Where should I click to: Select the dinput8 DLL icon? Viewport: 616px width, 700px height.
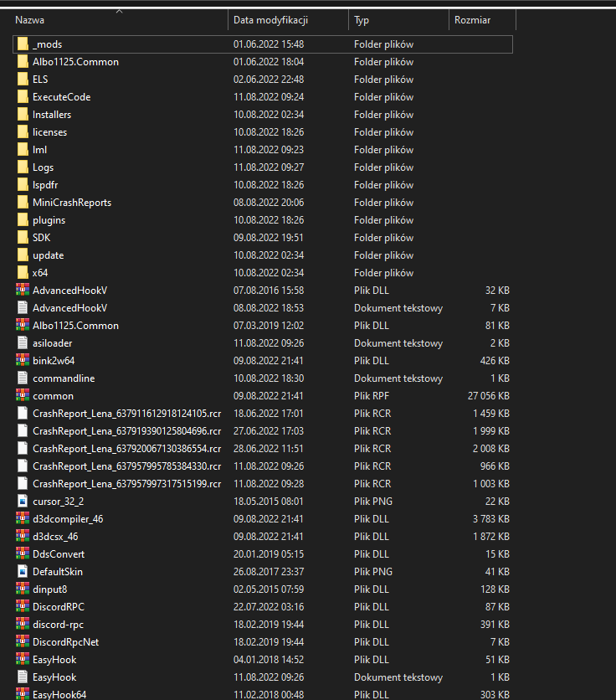[23, 589]
